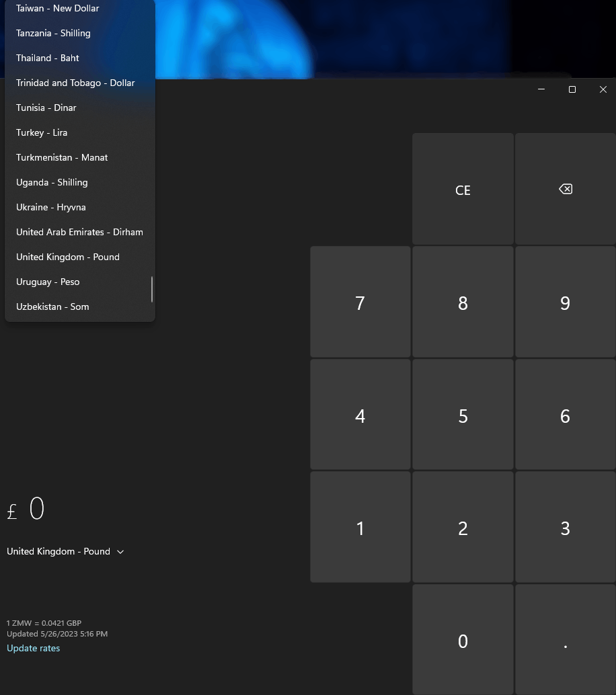This screenshot has height=695, width=616.
Task: Tap the number 8 key
Action: pos(463,302)
